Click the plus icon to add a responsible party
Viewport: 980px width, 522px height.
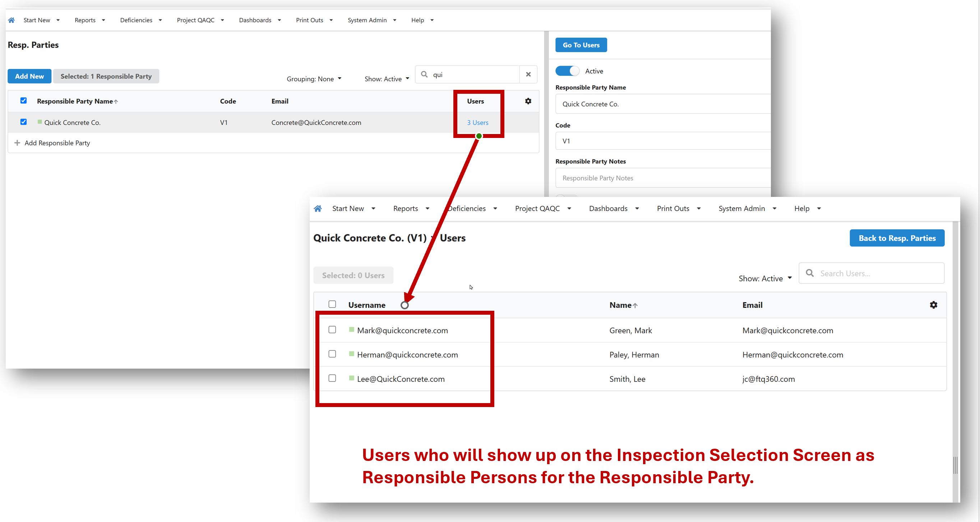[17, 143]
